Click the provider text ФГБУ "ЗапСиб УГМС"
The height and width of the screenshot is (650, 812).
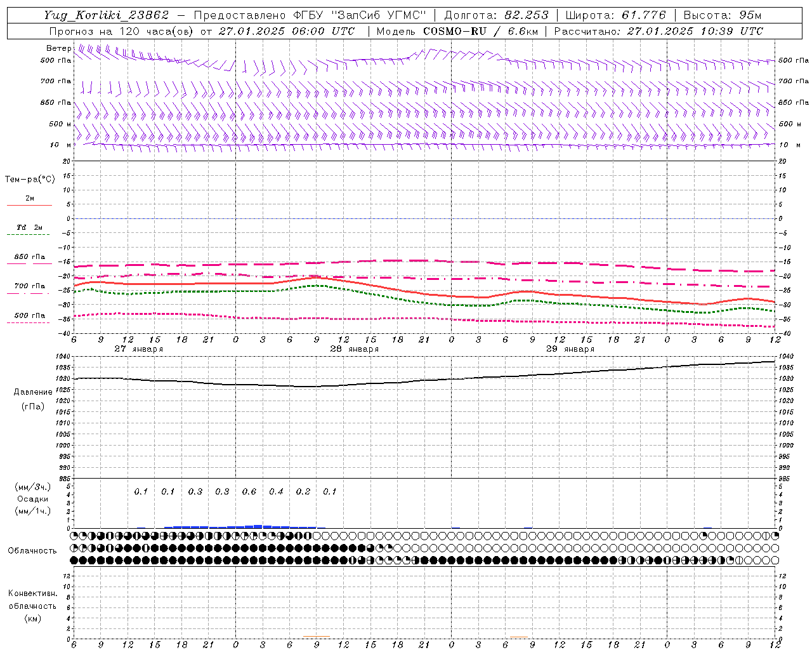tap(360, 15)
